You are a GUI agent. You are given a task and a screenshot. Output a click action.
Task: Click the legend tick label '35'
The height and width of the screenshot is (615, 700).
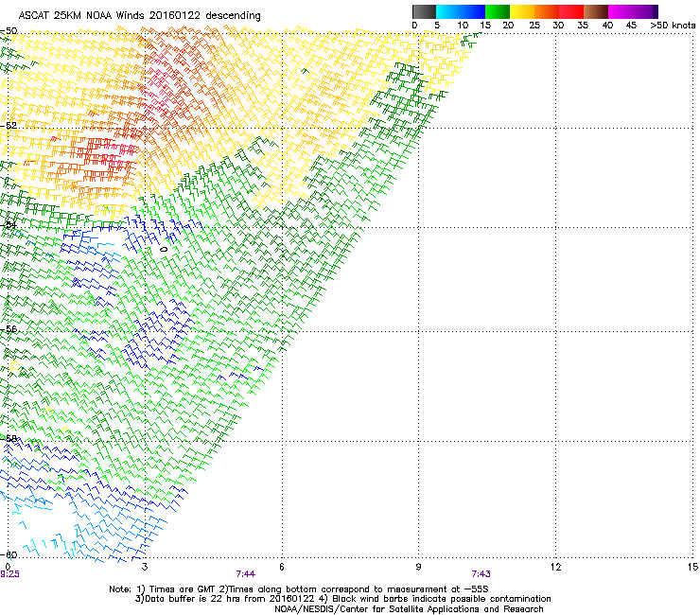(583, 25)
